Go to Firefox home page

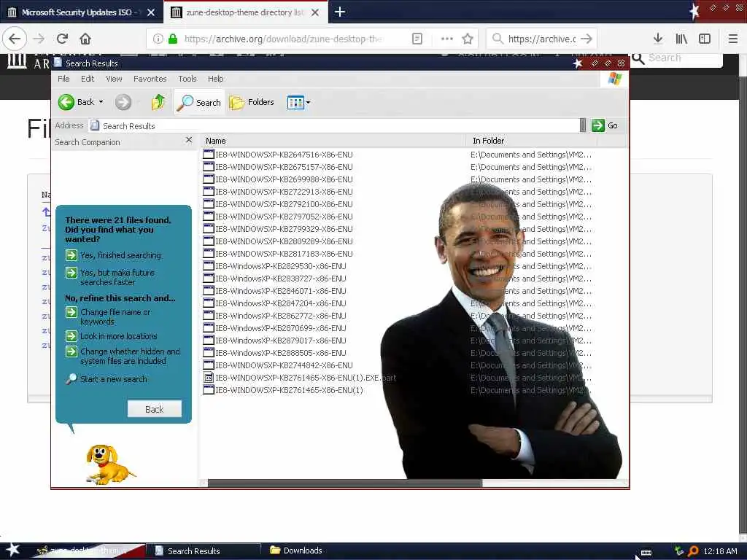[x=85, y=39]
